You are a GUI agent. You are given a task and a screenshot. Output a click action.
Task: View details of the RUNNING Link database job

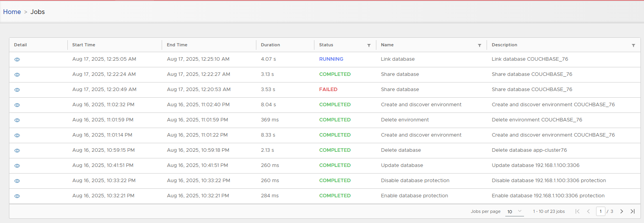click(17, 60)
